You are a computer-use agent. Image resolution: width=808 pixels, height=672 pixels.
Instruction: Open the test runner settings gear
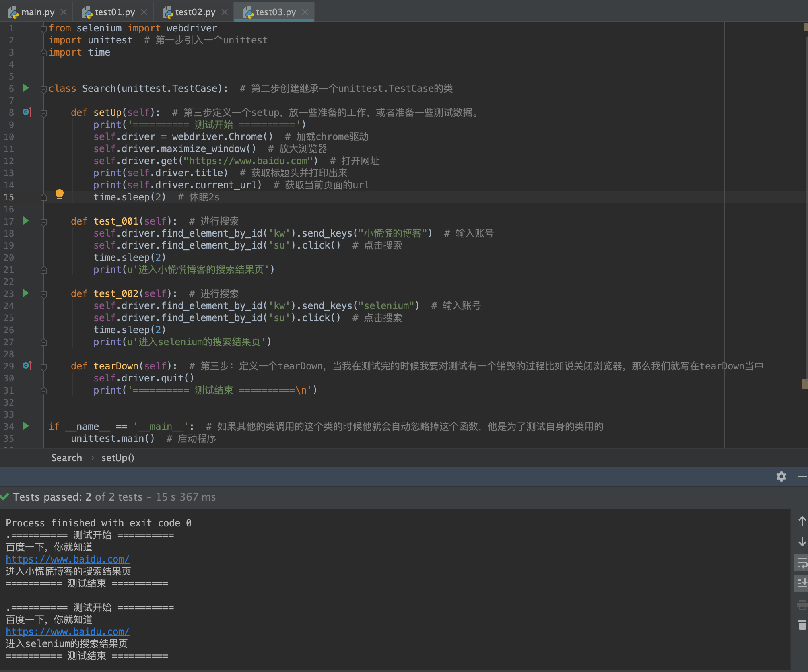781,476
